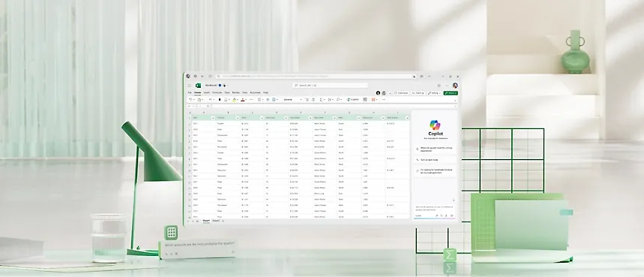Open the ribbon's more options ellipsis
The height and width of the screenshot is (277, 644).
point(384,99)
